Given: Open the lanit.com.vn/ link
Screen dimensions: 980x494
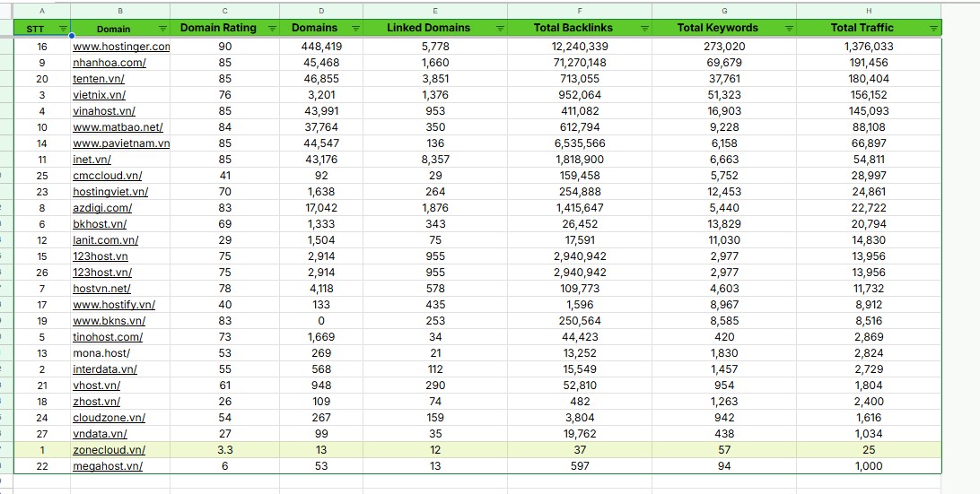Looking at the screenshot, I should (x=106, y=240).
